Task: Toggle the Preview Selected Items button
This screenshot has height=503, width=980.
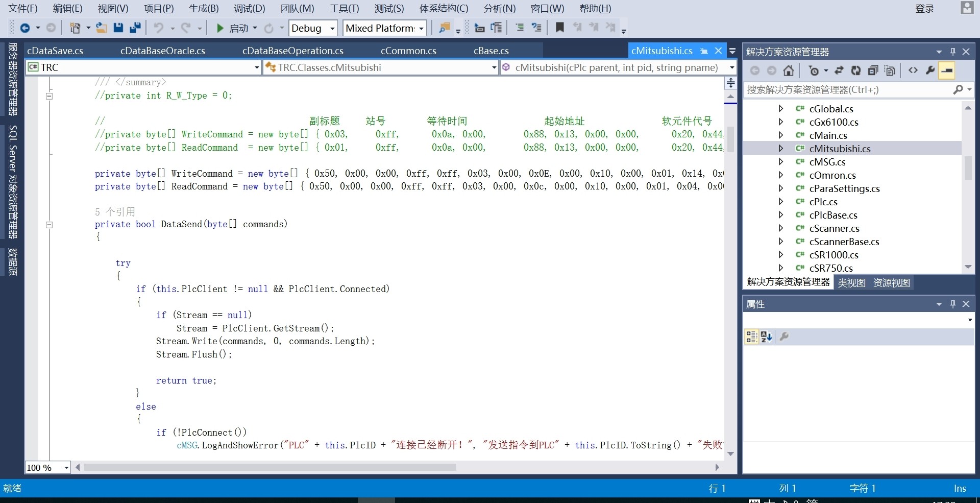Action: tap(947, 70)
